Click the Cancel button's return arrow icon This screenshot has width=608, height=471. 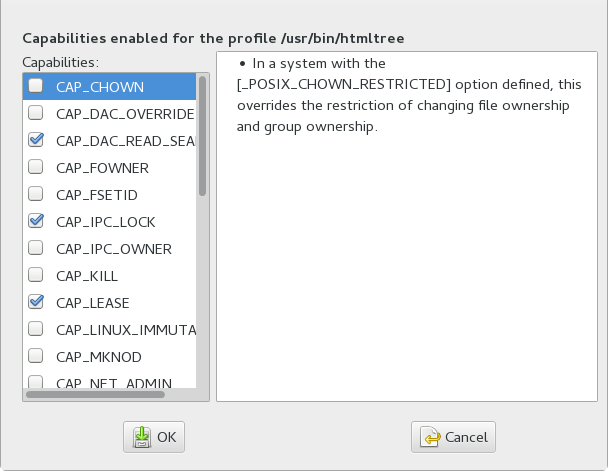point(431,437)
